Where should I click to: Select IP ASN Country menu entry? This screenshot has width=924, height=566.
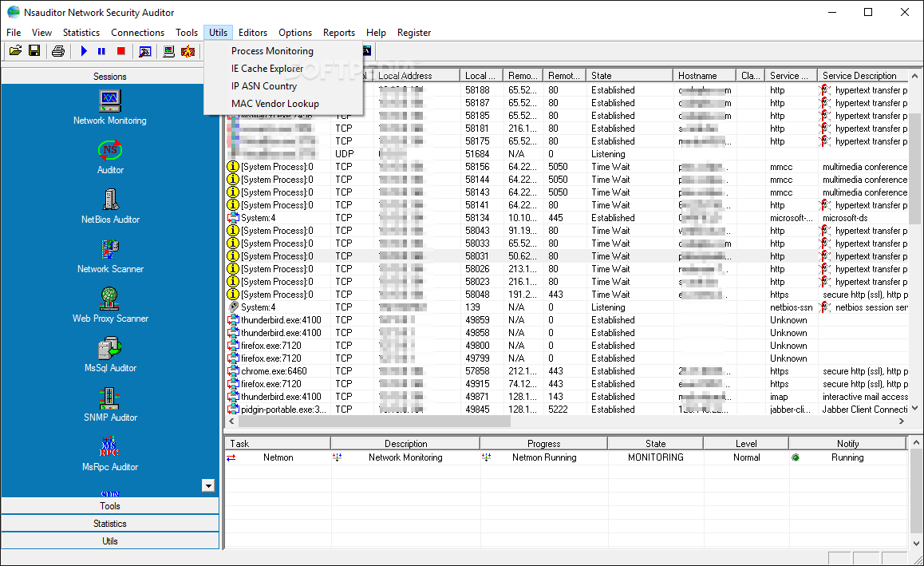tap(264, 86)
